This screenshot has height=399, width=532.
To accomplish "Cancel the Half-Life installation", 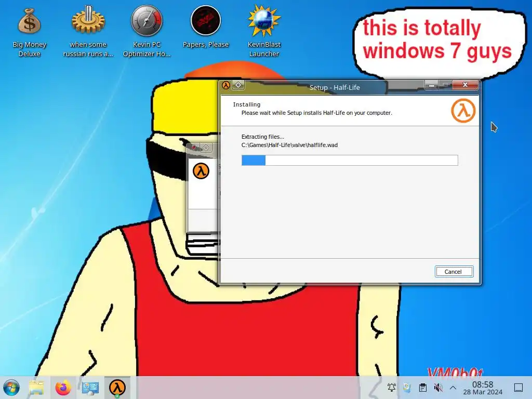I will pos(454,271).
